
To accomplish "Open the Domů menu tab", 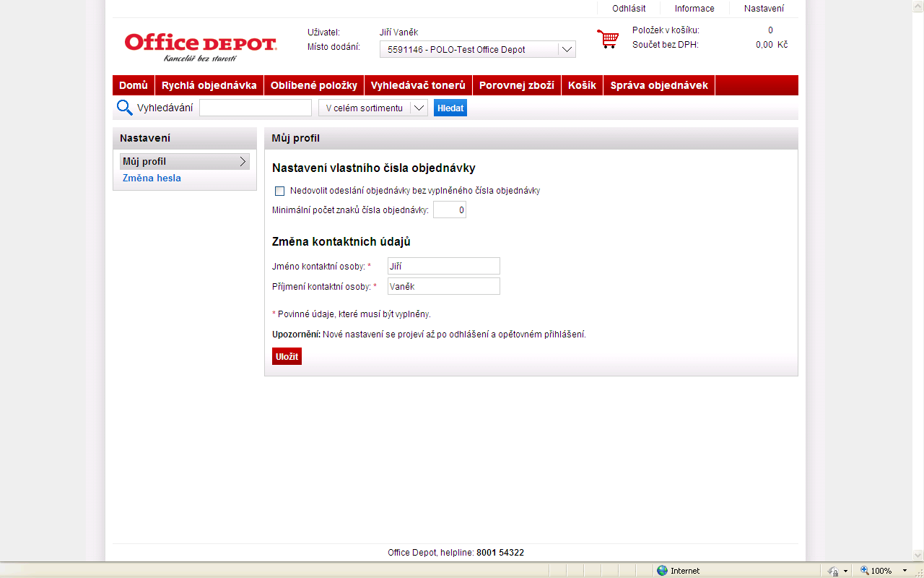I will (134, 85).
